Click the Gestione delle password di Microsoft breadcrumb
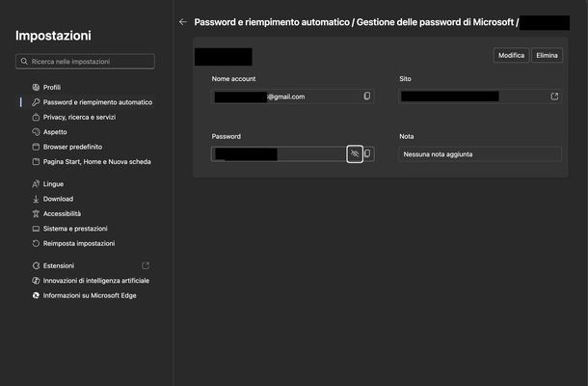588x386 pixels. tap(435, 22)
